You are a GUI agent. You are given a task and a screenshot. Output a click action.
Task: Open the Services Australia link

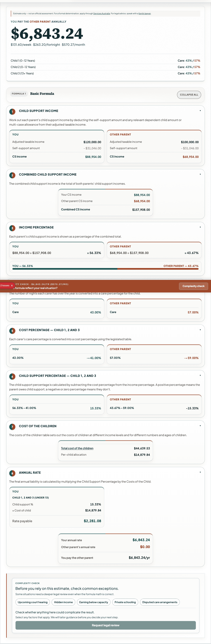coord(102,13)
